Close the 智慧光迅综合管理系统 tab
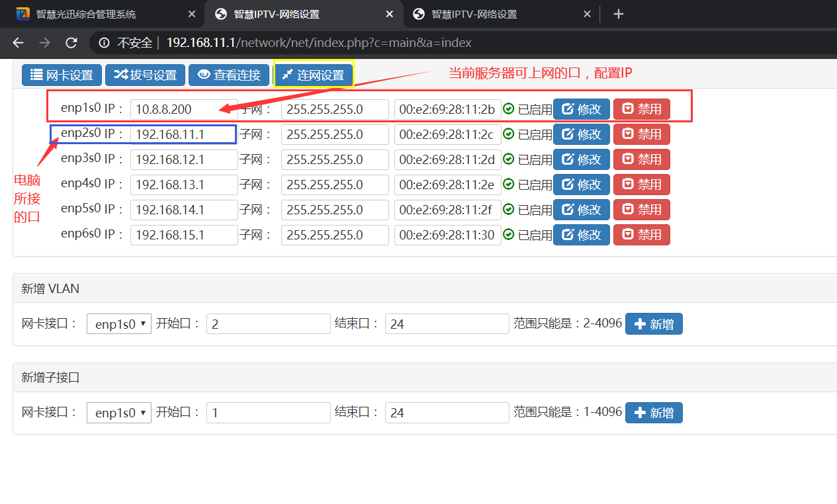The image size is (837, 504). [x=192, y=14]
